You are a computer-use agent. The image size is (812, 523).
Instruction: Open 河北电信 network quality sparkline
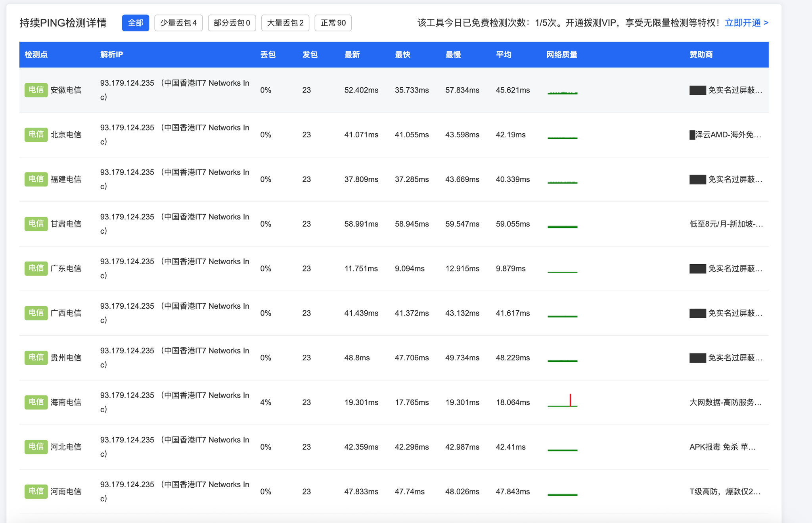tap(562, 450)
